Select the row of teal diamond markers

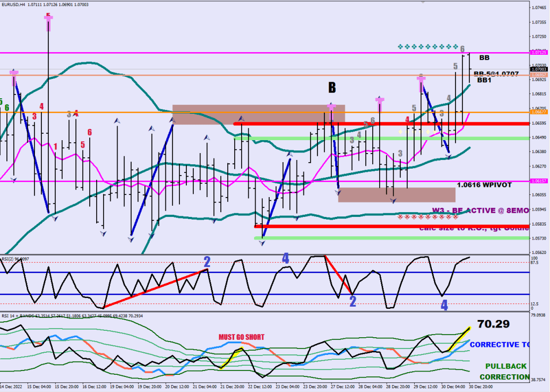428,47
